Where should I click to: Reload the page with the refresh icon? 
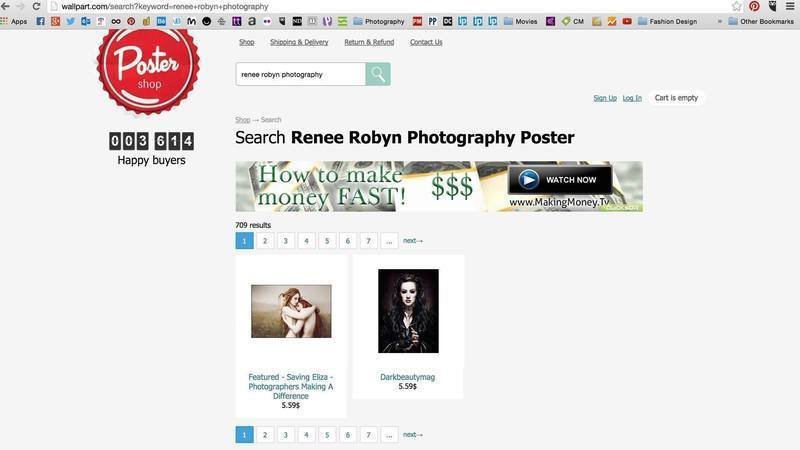(x=37, y=6)
